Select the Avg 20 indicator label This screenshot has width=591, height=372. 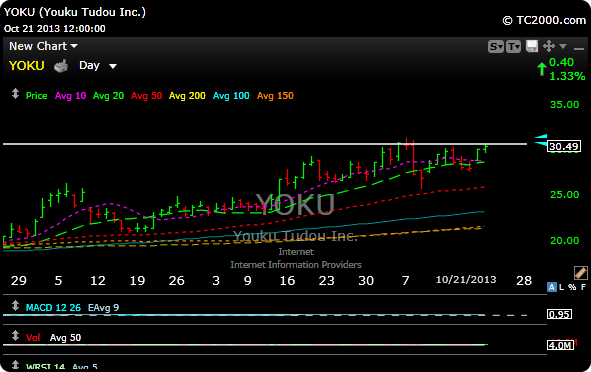(109, 96)
